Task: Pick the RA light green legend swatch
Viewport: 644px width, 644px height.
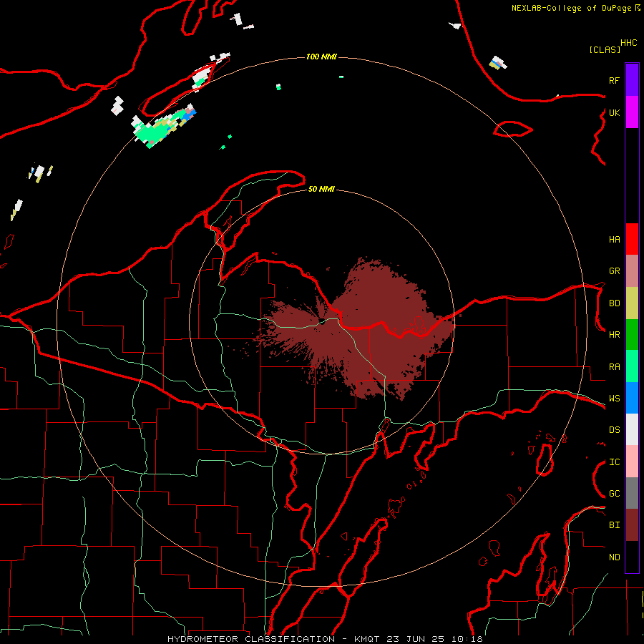Action: 632,366
